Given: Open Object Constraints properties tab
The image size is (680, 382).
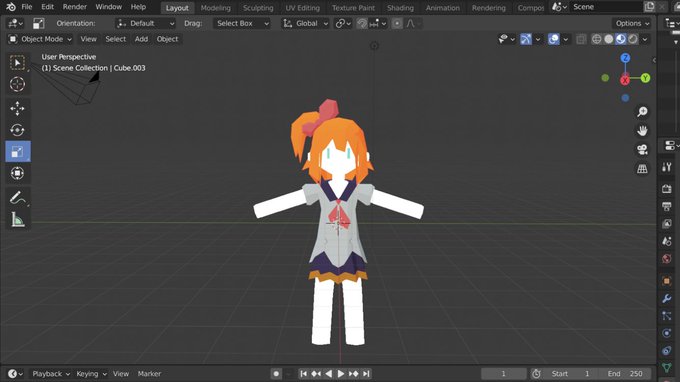Looking at the screenshot, I should (x=667, y=350).
